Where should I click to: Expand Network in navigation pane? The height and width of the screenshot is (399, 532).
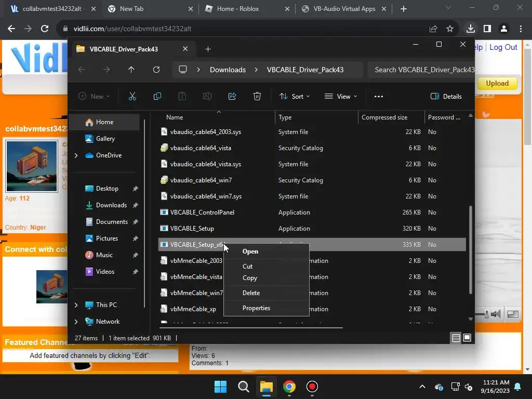click(x=76, y=322)
